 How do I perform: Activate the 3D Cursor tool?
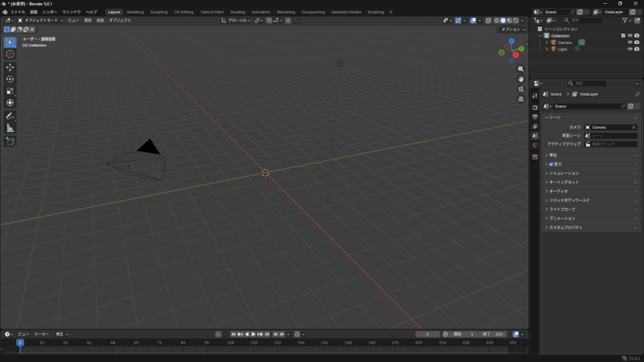tap(10, 54)
